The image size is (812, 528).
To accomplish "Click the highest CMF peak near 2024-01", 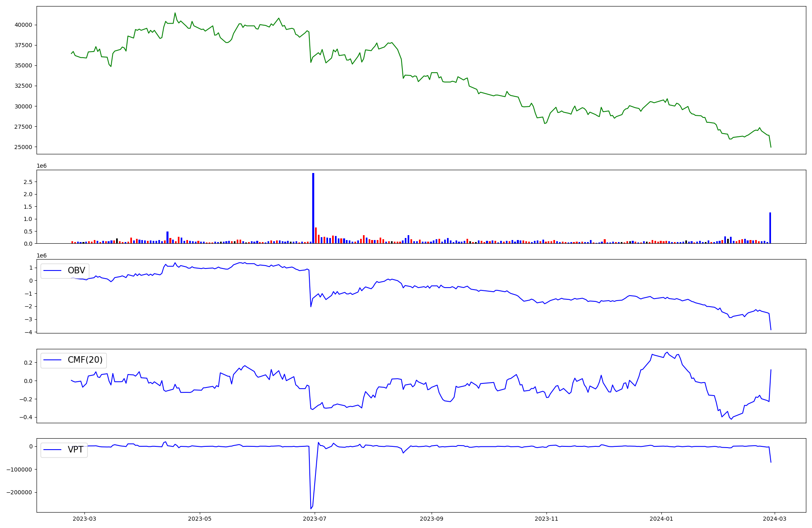I will coord(667,353).
